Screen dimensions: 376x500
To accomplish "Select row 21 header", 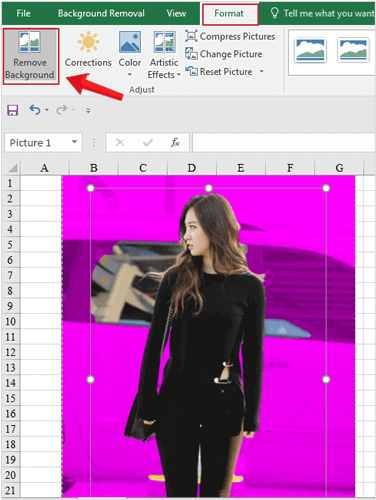I will (x=11, y=490).
